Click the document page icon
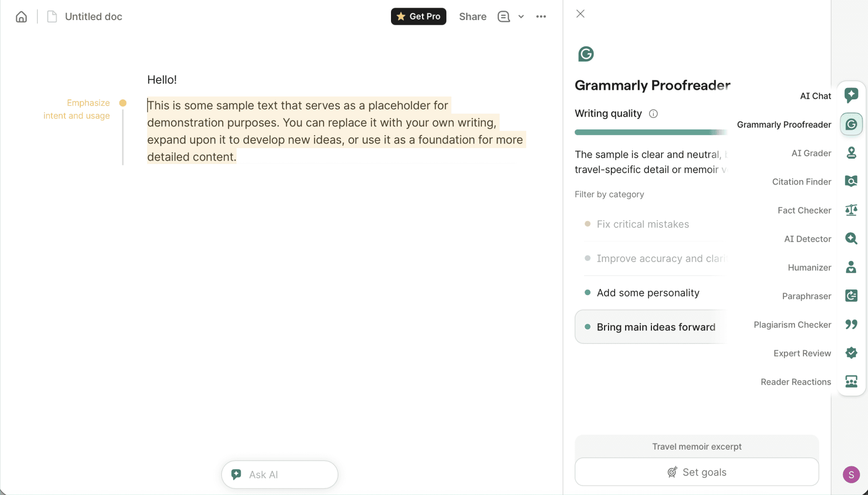This screenshot has width=868, height=495. tap(52, 17)
